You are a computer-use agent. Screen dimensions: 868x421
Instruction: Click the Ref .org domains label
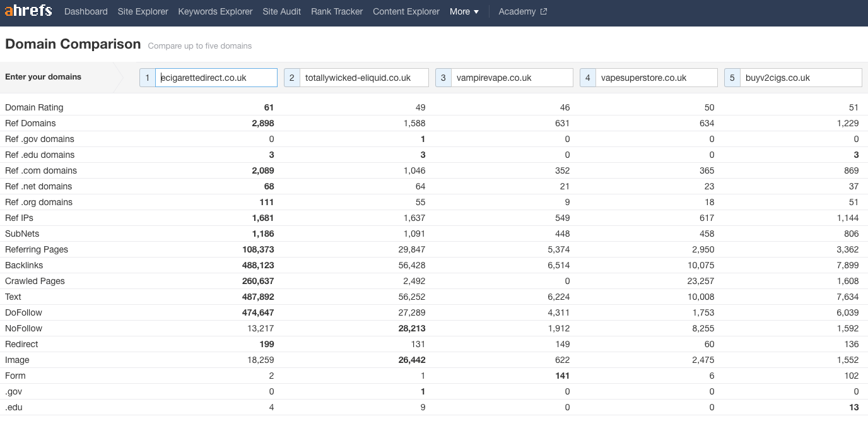[x=38, y=202]
